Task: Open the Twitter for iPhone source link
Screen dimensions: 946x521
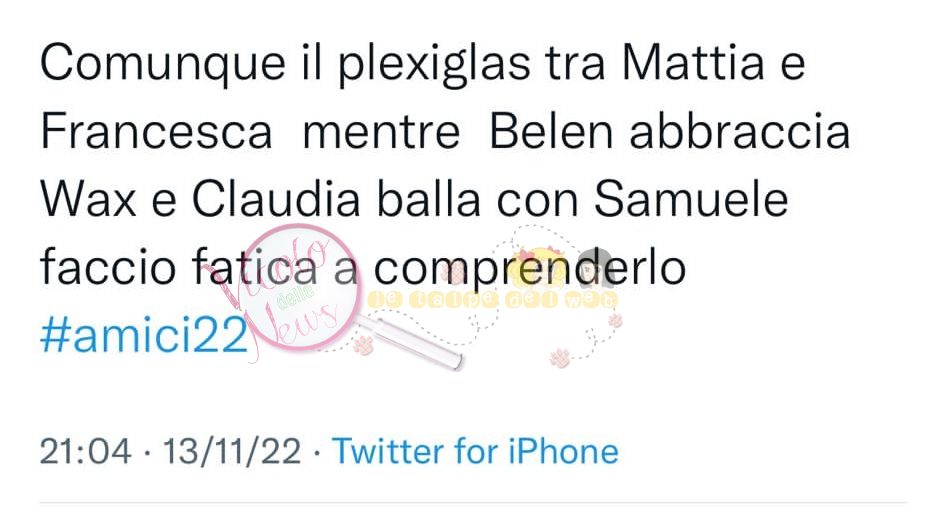Action: 475,451
